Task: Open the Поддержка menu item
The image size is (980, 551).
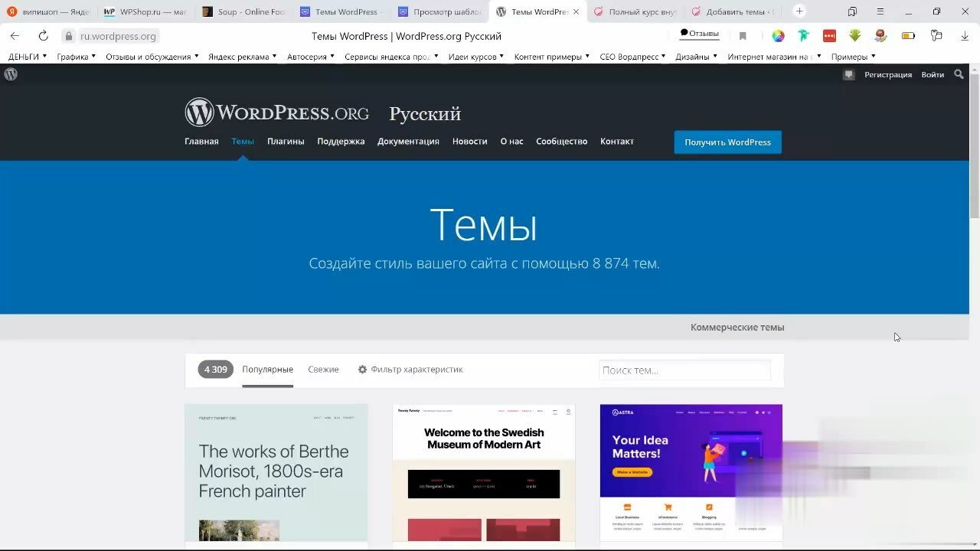Action: pos(341,141)
